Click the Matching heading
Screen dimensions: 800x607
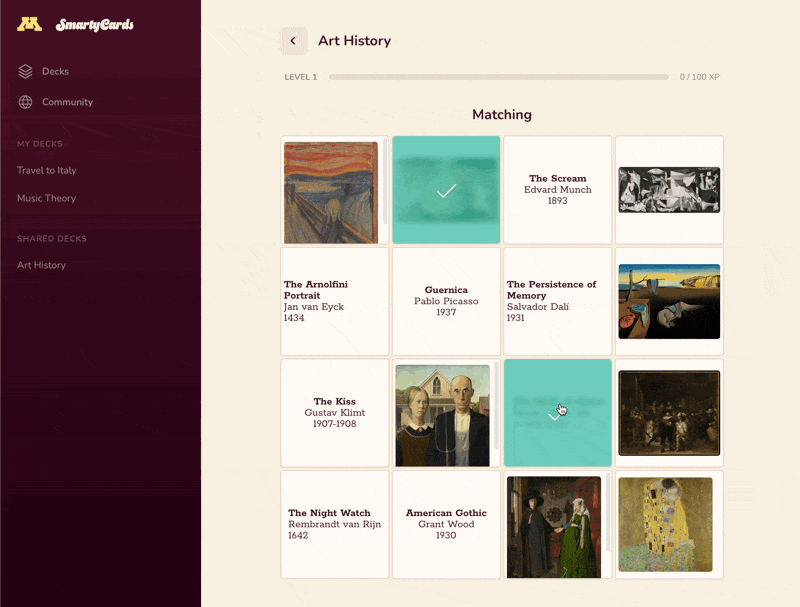(501, 115)
